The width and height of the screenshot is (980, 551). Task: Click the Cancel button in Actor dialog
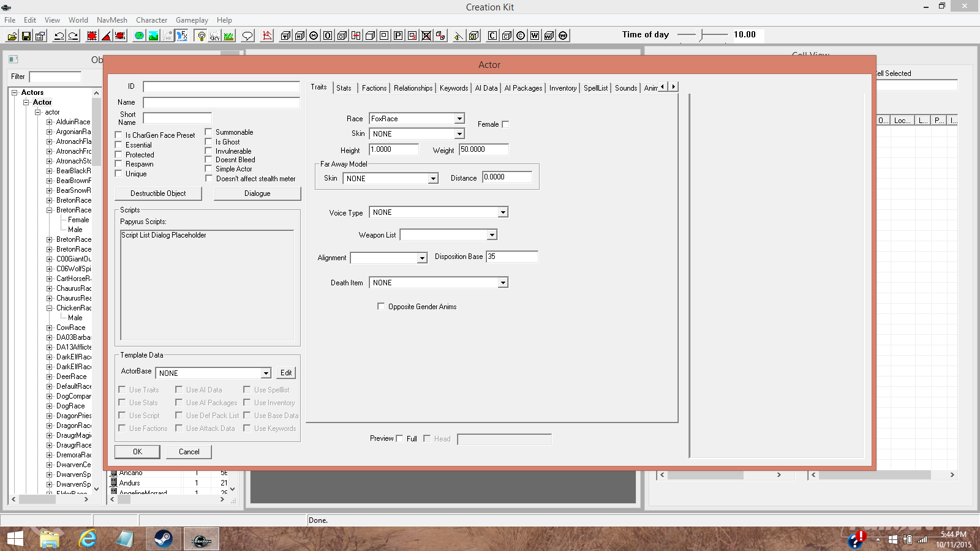(189, 452)
